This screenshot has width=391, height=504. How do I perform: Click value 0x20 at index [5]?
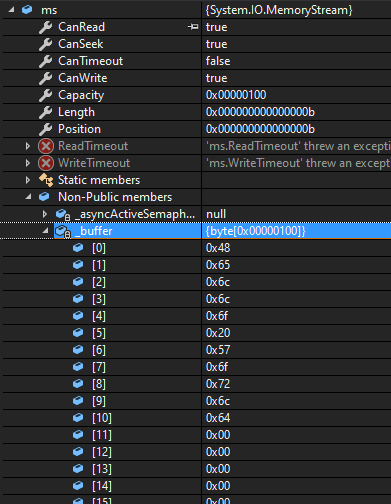tap(218, 333)
